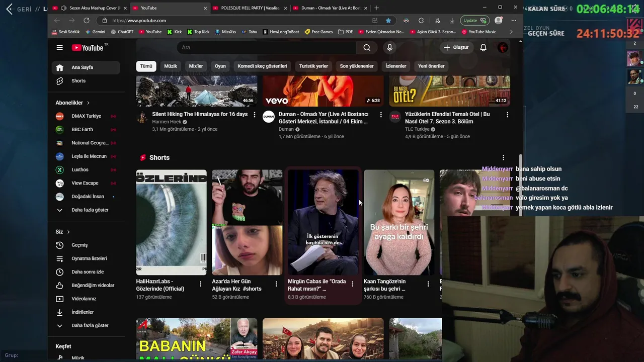Open National Geographic subscription channel
This screenshot has width=644, height=362.
coord(86,143)
